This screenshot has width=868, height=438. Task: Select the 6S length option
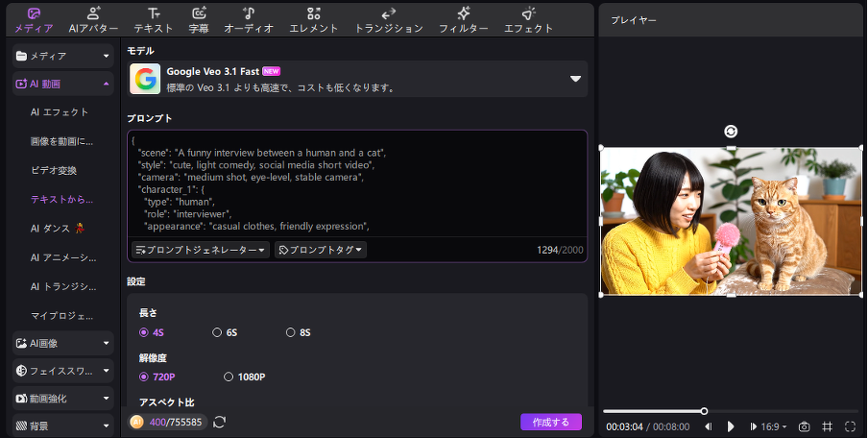(217, 332)
